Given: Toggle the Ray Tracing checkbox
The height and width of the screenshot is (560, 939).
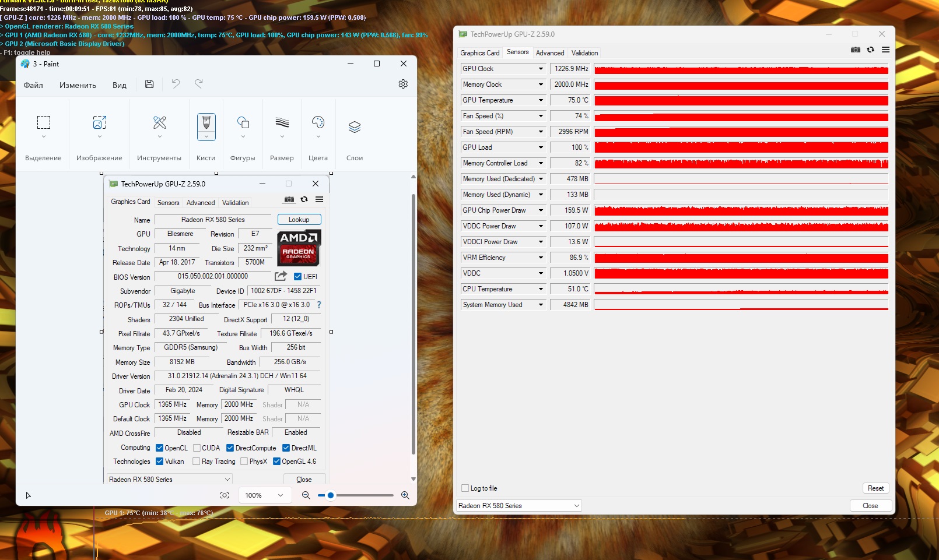Looking at the screenshot, I should click(x=196, y=462).
